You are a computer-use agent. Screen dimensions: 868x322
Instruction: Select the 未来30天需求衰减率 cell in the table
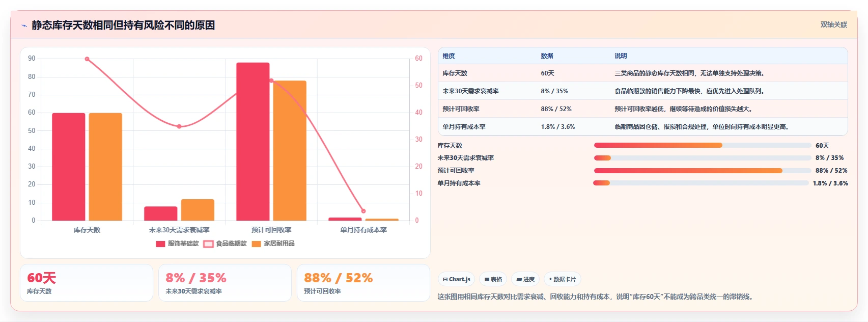click(x=470, y=91)
